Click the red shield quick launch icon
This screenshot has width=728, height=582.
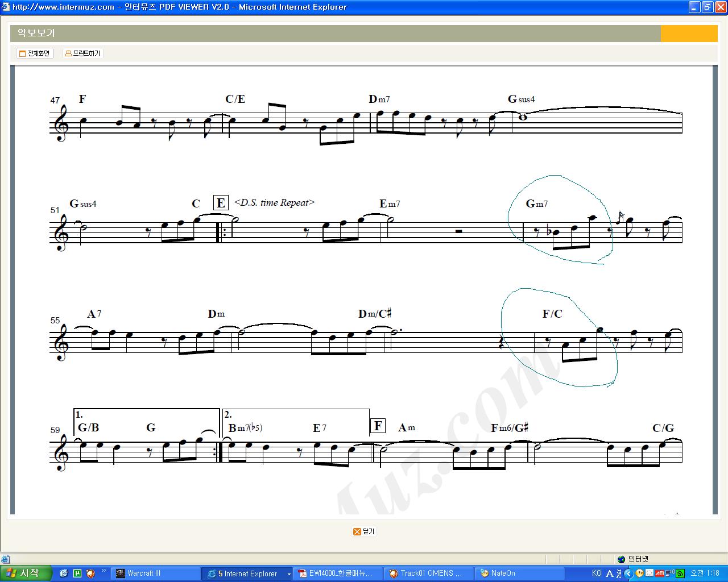[x=91, y=573]
